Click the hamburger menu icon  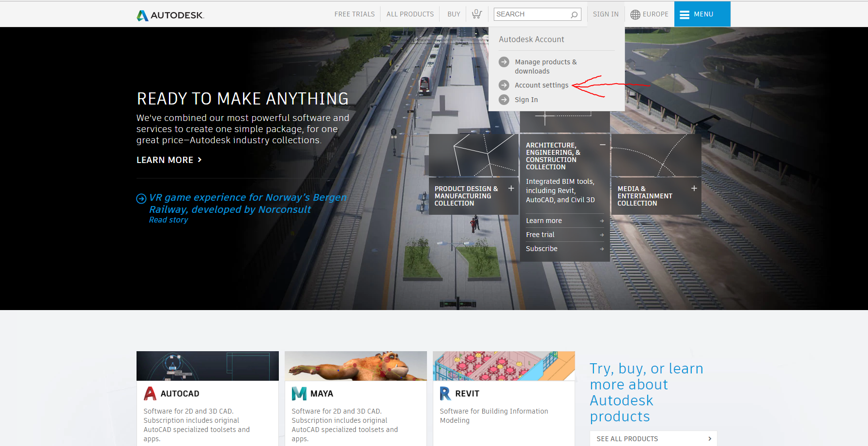[685, 15]
